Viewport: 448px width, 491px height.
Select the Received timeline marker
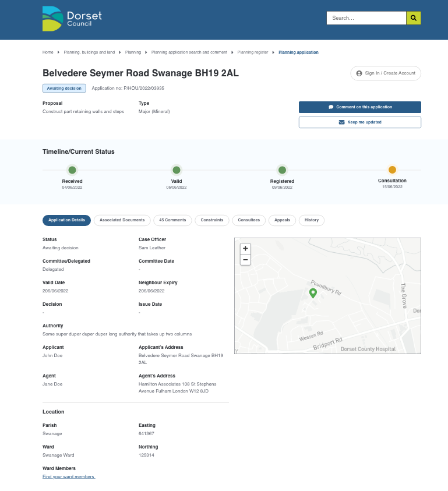tap(72, 170)
